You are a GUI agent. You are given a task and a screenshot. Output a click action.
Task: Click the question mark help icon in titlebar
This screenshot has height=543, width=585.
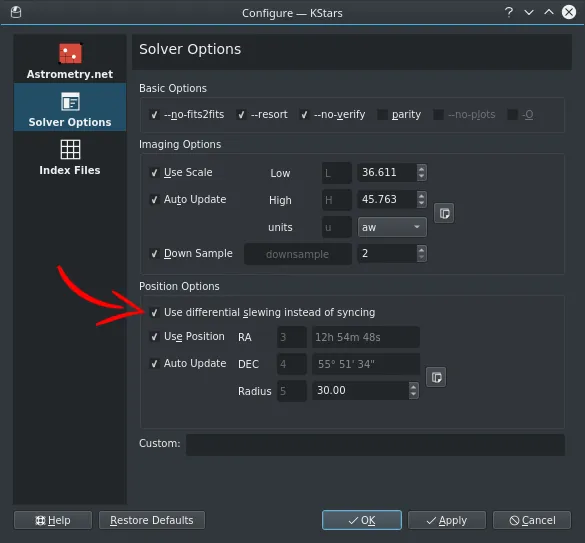509,13
